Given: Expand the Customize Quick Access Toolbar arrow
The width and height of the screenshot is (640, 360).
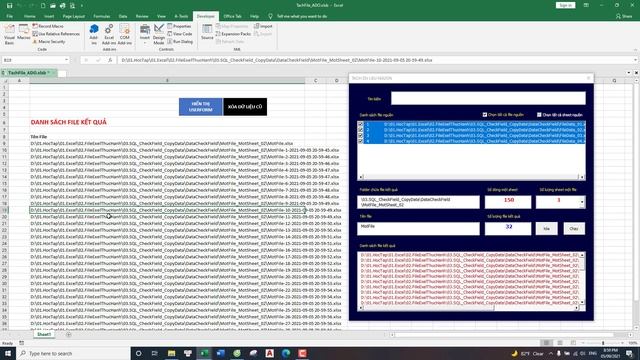Looking at the screenshot, I should (82, 6).
